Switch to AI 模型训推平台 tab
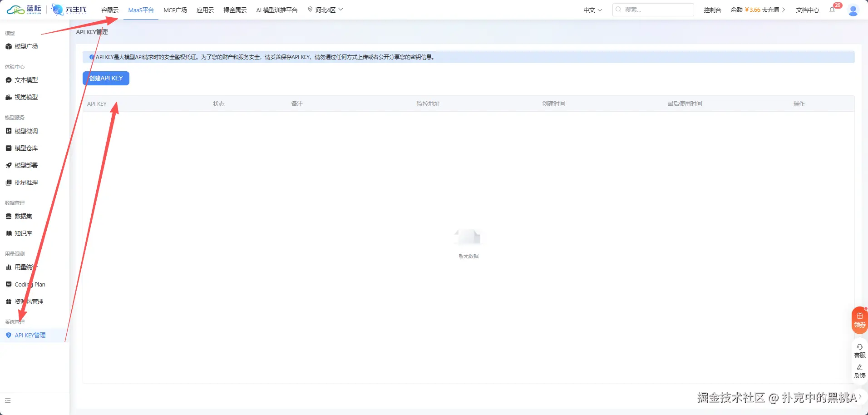This screenshot has width=868, height=415. pyautogui.click(x=277, y=10)
